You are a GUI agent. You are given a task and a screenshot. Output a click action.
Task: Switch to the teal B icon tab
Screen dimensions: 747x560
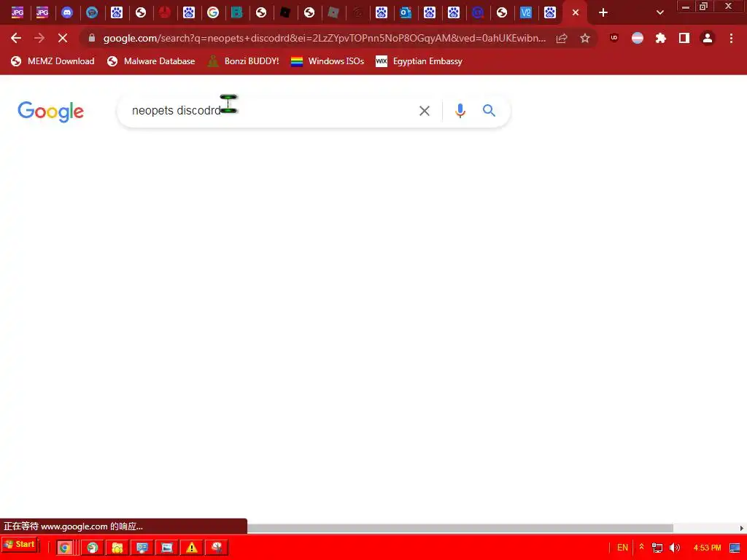pyautogui.click(x=237, y=13)
